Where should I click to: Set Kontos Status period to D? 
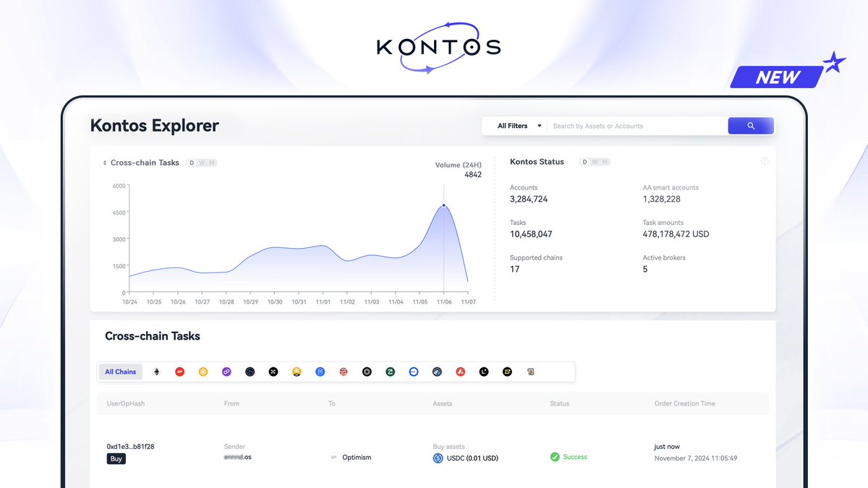coord(584,162)
